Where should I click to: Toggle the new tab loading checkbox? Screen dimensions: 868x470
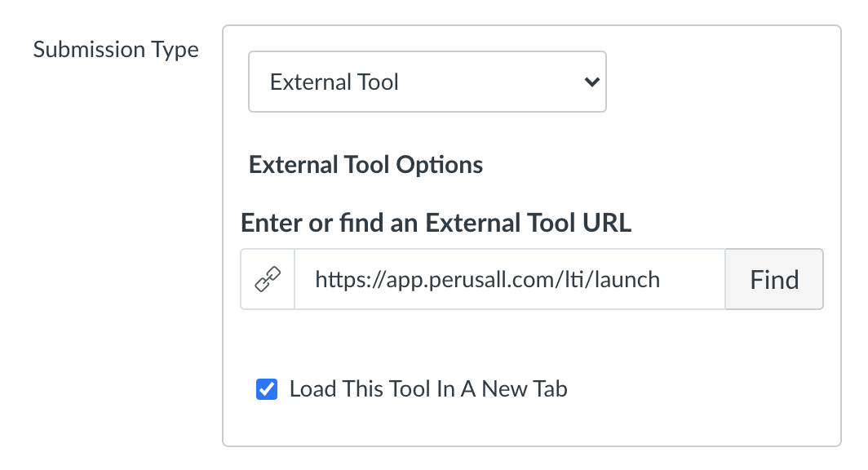(x=267, y=389)
